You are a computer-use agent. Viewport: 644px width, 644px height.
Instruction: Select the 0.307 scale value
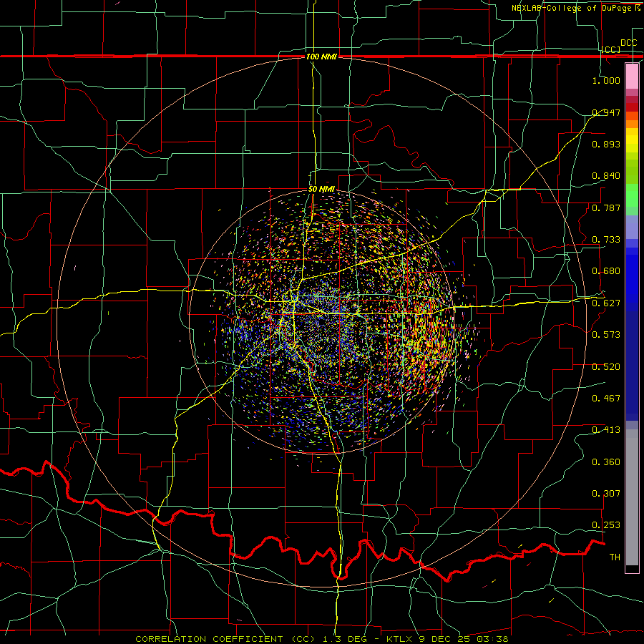(606, 494)
